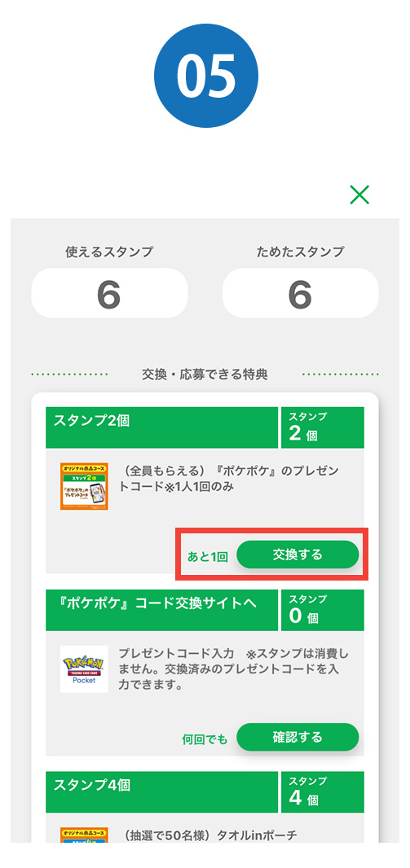410x868 pixels.
Task: Open the （全員もらえる）ポケポケ present code description
Action: 231,478
